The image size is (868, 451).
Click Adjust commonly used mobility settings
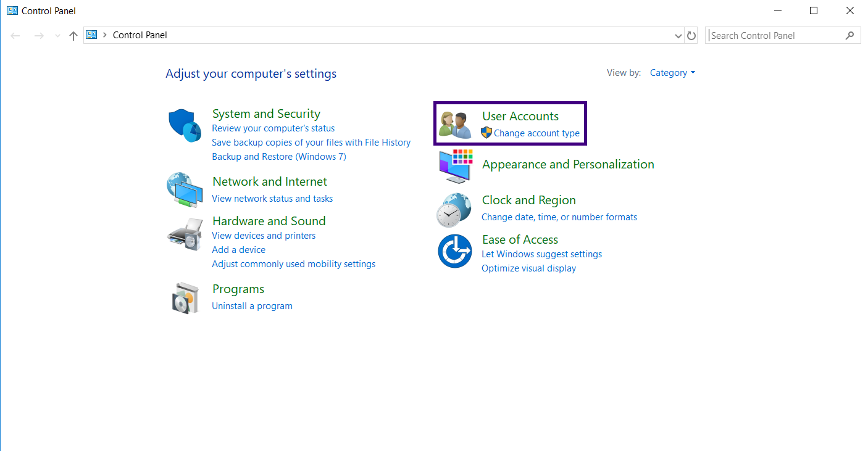[294, 264]
